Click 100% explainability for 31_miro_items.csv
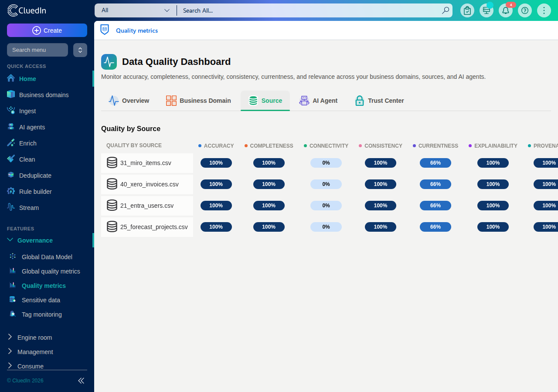Image resolution: width=558 pixels, height=392 pixels. [493, 163]
